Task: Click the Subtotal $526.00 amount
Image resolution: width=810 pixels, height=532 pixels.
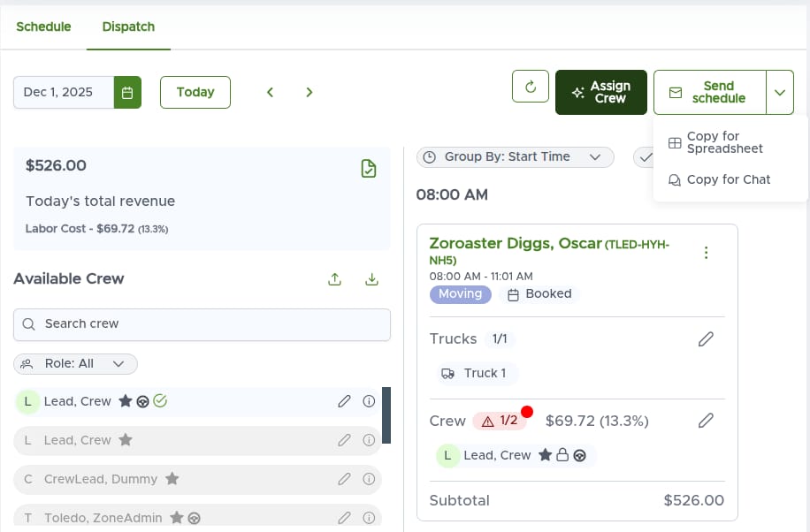Action: (694, 500)
